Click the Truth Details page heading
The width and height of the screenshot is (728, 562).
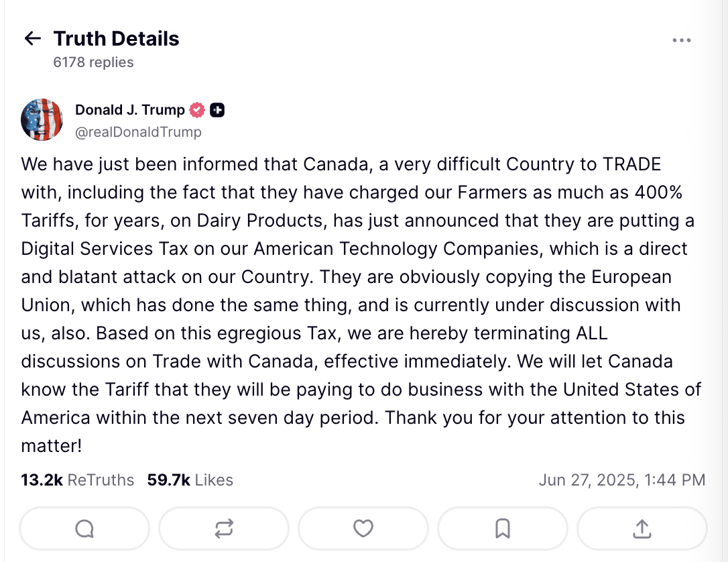[116, 39]
